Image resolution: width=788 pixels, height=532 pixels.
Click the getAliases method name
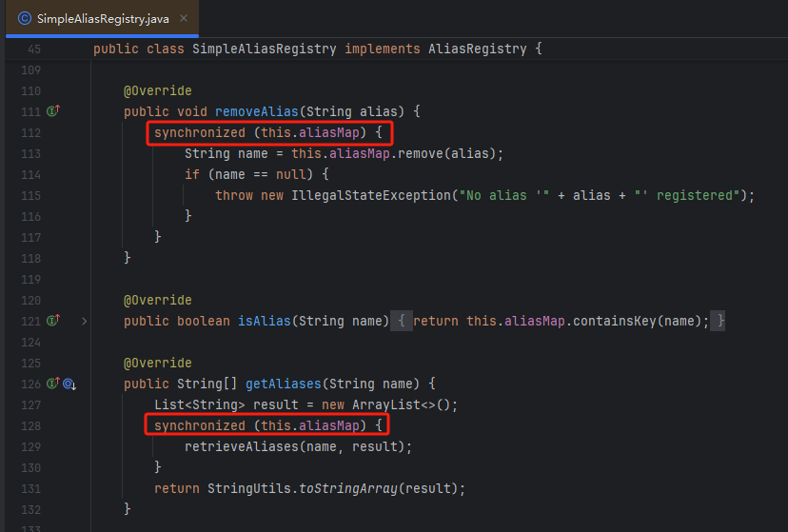point(284,384)
